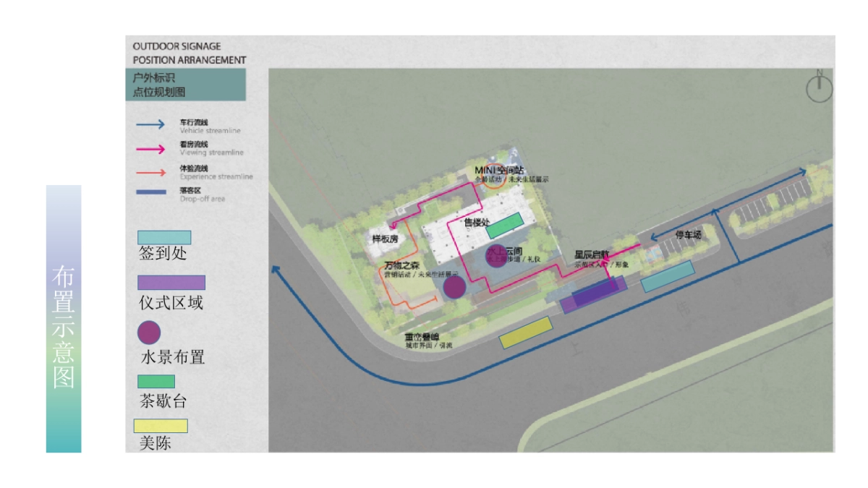Click the 布置示意图 vertical gradient banner
Viewport: 868px width, 488px height.
click(x=64, y=319)
